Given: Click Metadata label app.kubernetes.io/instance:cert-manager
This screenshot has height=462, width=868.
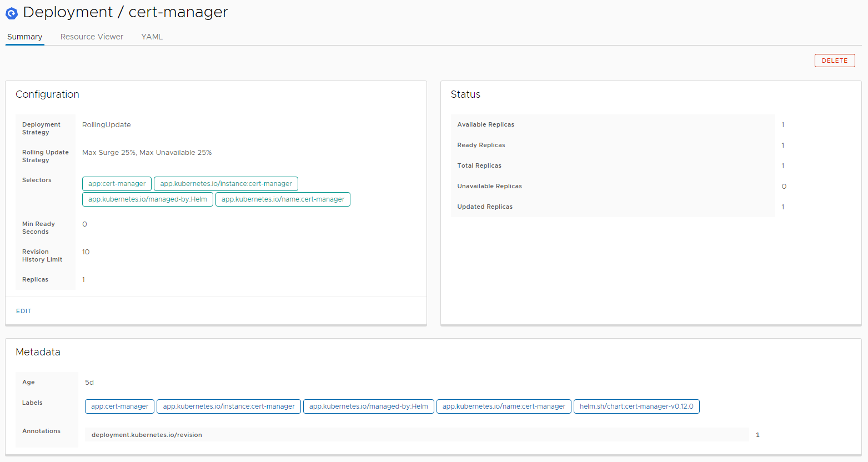Looking at the screenshot, I should pos(229,406).
